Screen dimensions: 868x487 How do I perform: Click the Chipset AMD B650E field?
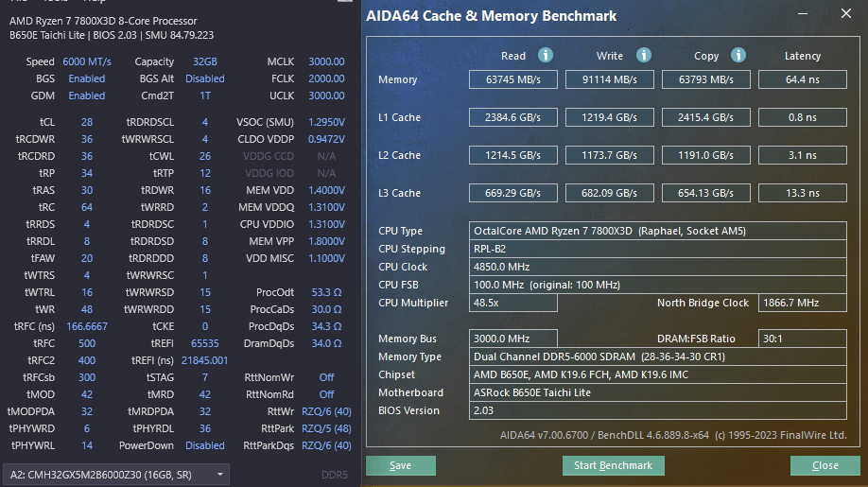tap(658, 374)
